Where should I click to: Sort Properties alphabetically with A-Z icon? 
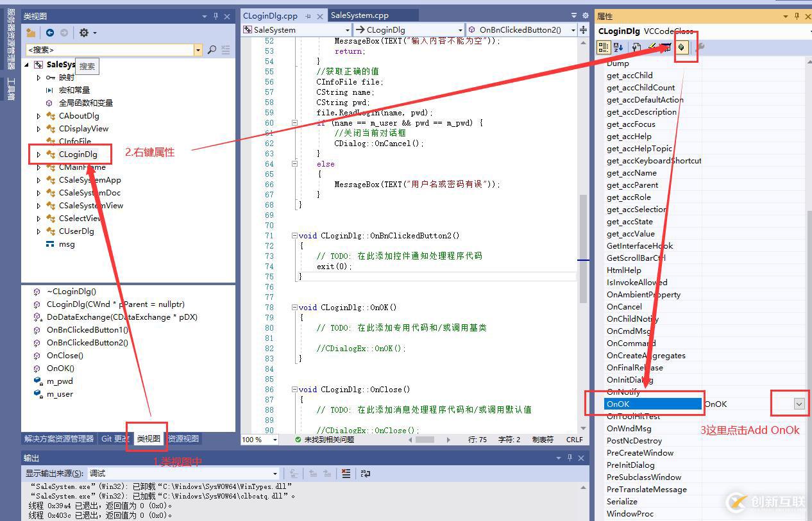[618, 47]
